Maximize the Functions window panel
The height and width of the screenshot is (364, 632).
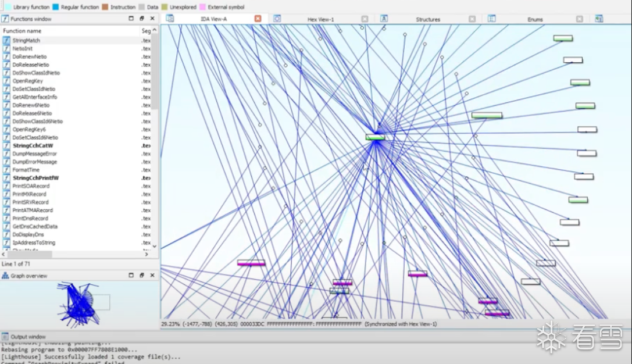pos(131,18)
